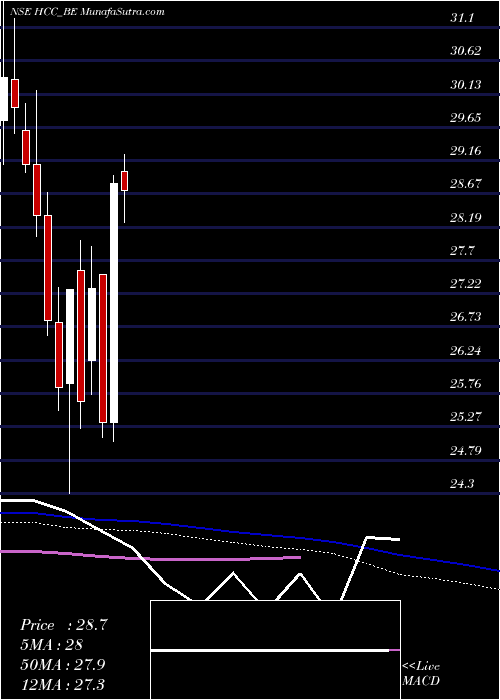Click the 25.27 price axis label

[x=466, y=417]
